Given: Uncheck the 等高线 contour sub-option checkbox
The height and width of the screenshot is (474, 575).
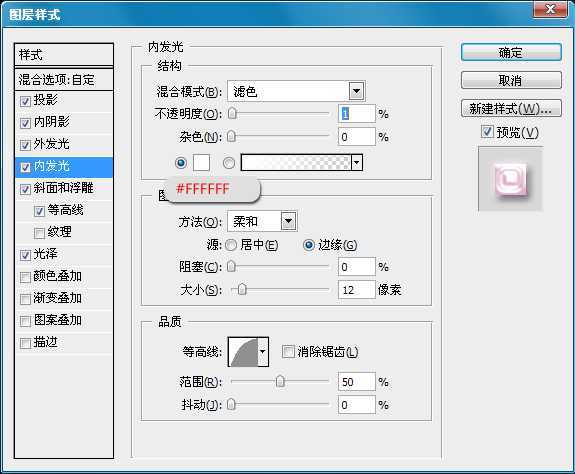Looking at the screenshot, I should (x=39, y=211).
